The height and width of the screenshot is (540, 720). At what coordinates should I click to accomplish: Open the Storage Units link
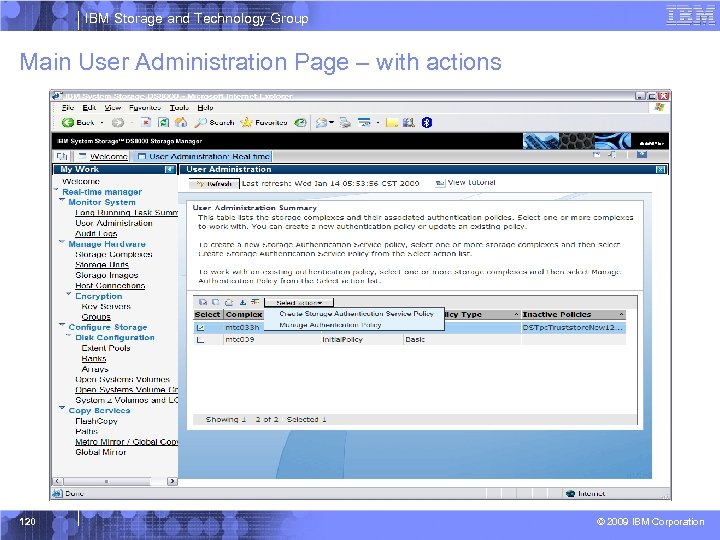pos(102,264)
